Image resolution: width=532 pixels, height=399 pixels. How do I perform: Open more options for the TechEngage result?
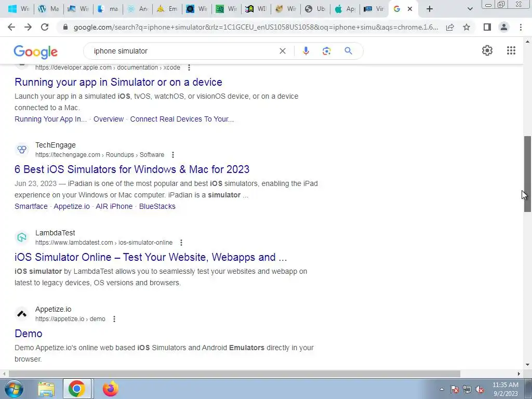[172, 155]
